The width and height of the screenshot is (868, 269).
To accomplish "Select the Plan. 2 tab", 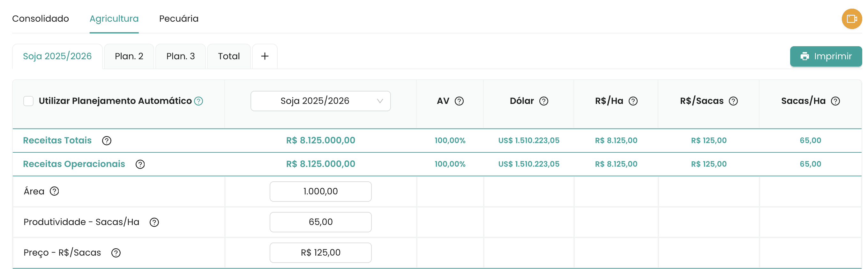I will (129, 56).
